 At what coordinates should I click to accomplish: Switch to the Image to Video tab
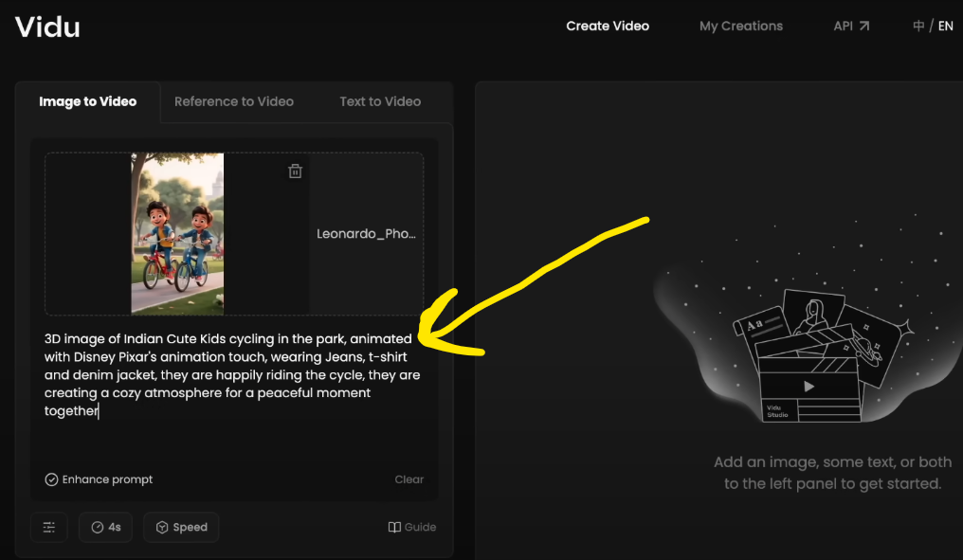point(88,101)
